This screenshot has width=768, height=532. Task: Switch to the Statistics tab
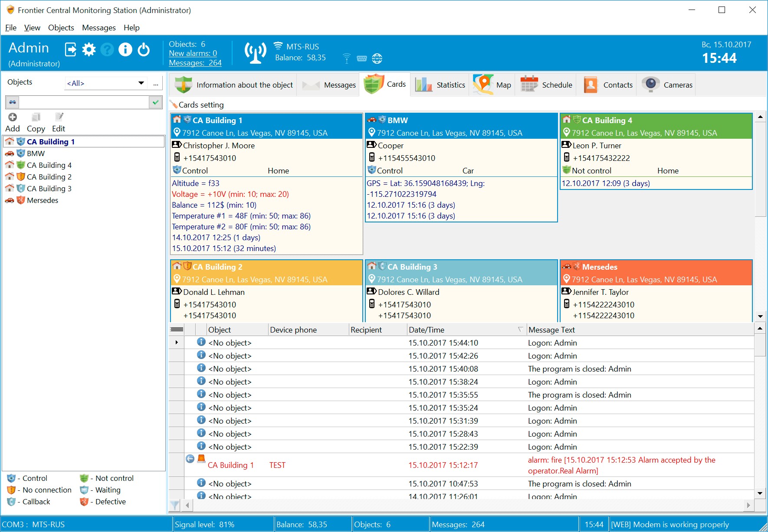click(x=440, y=85)
